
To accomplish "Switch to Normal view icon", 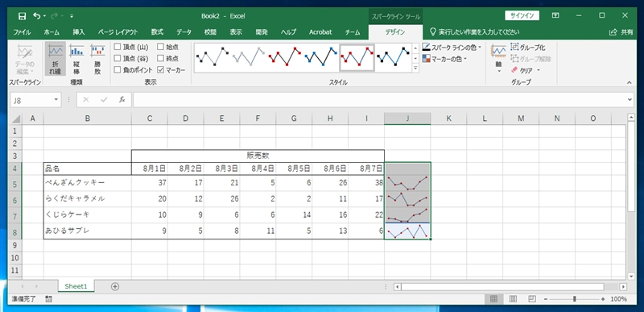I will click(494, 299).
